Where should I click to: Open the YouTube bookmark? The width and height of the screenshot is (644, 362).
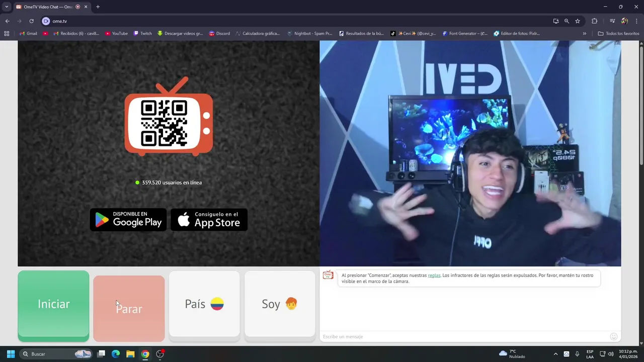click(x=116, y=34)
